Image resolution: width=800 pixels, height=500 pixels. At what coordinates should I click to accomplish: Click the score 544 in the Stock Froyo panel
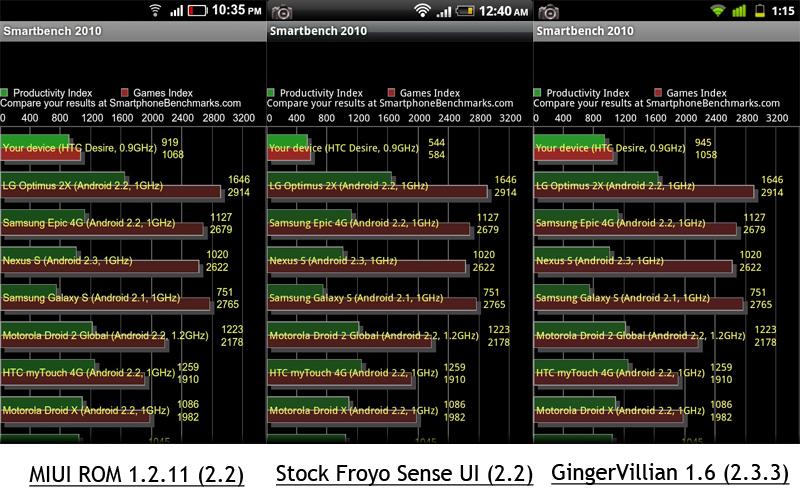coord(436,142)
